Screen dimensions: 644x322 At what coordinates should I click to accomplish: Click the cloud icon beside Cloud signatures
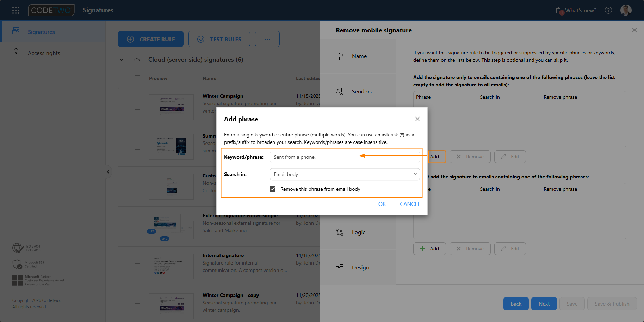click(x=137, y=60)
